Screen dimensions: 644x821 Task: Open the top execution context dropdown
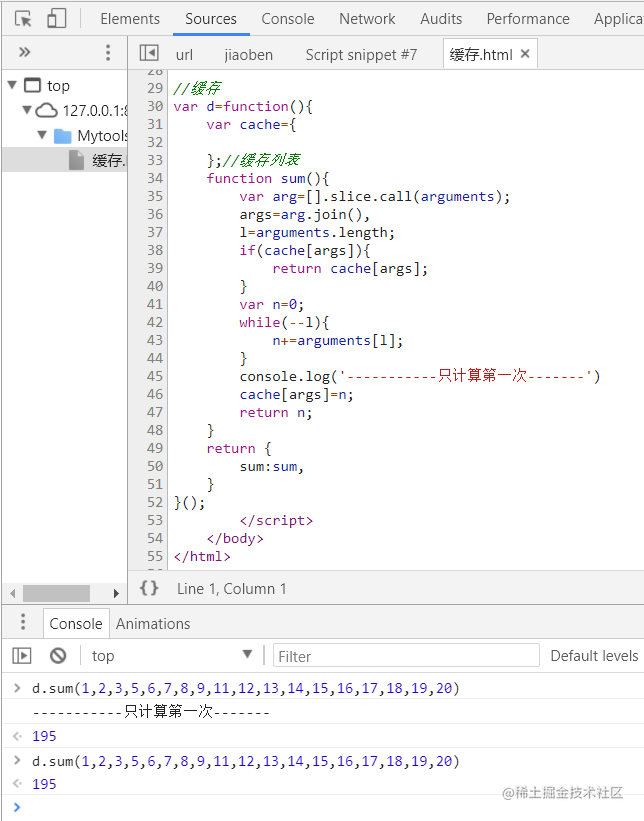[172, 656]
